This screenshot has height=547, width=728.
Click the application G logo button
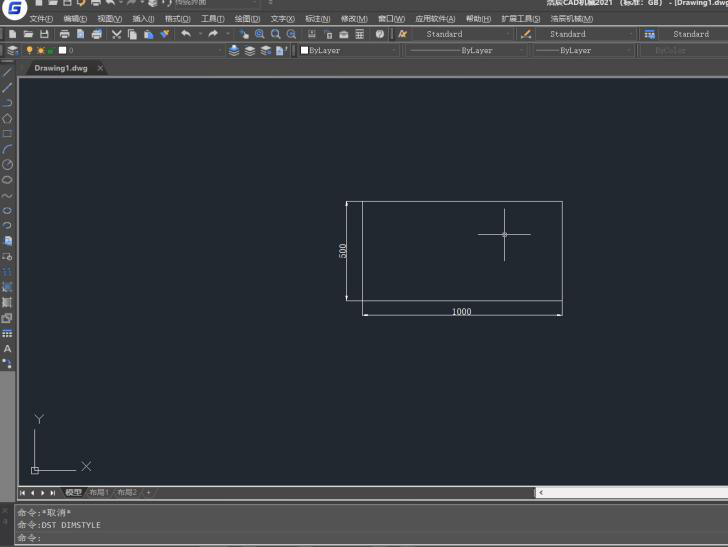[x=14, y=8]
